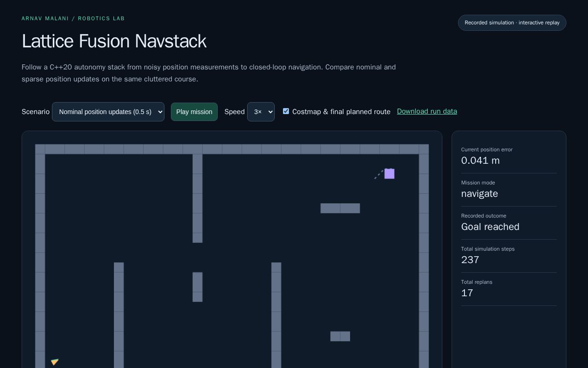Click the Current position error label
Image resolution: width=588 pixels, height=368 pixels.
click(486, 149)
